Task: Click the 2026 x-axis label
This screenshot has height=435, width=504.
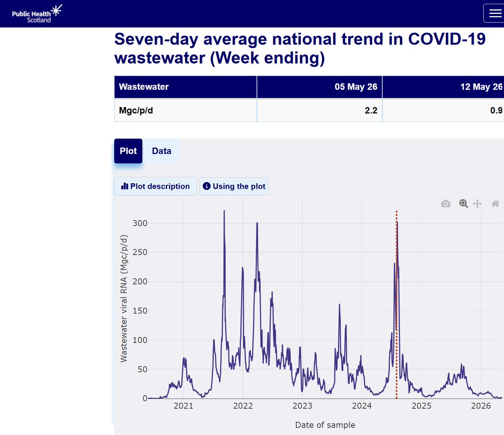Action: (481, 406)
